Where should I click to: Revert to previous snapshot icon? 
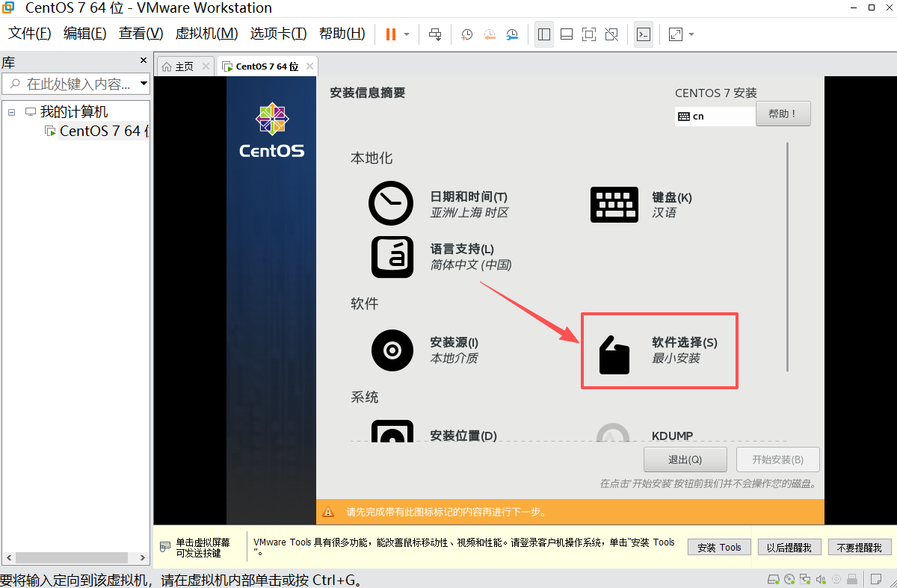click(490, 34)
